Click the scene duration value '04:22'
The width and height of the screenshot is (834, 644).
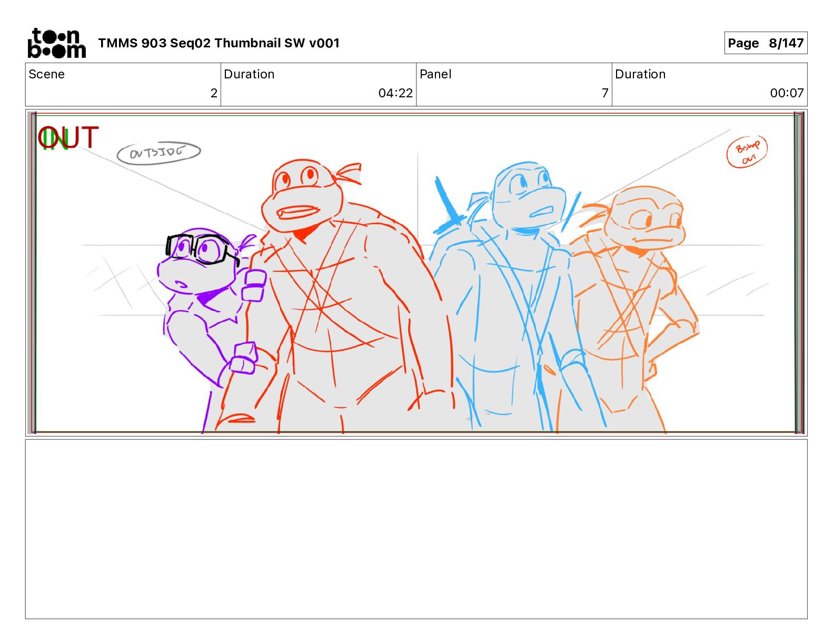coord(395,93)
